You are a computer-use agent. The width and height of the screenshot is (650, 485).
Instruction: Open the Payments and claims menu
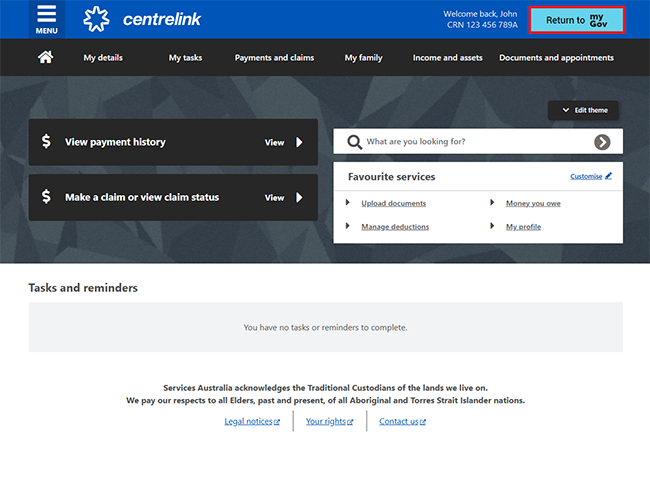(x=274, y=58)
